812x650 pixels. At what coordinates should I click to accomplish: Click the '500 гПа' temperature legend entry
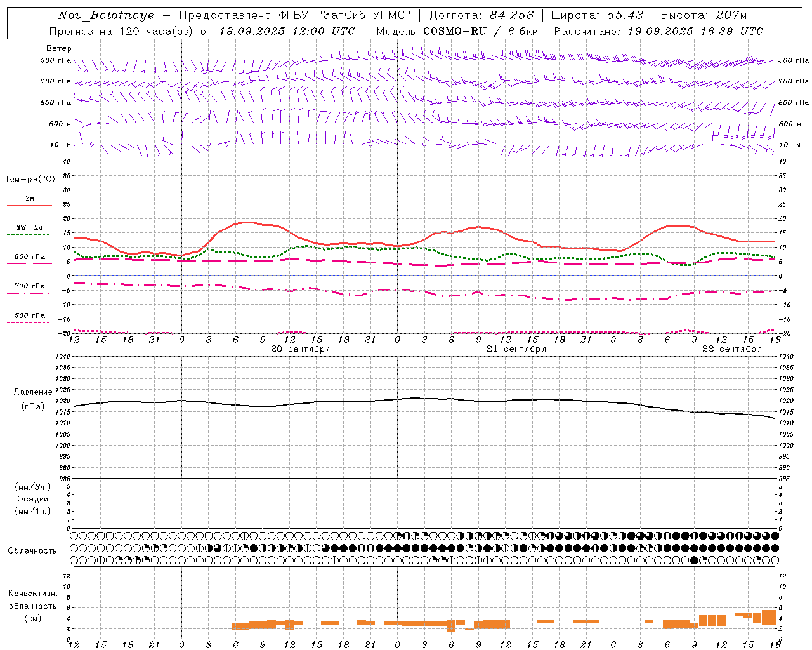(30, 315)
